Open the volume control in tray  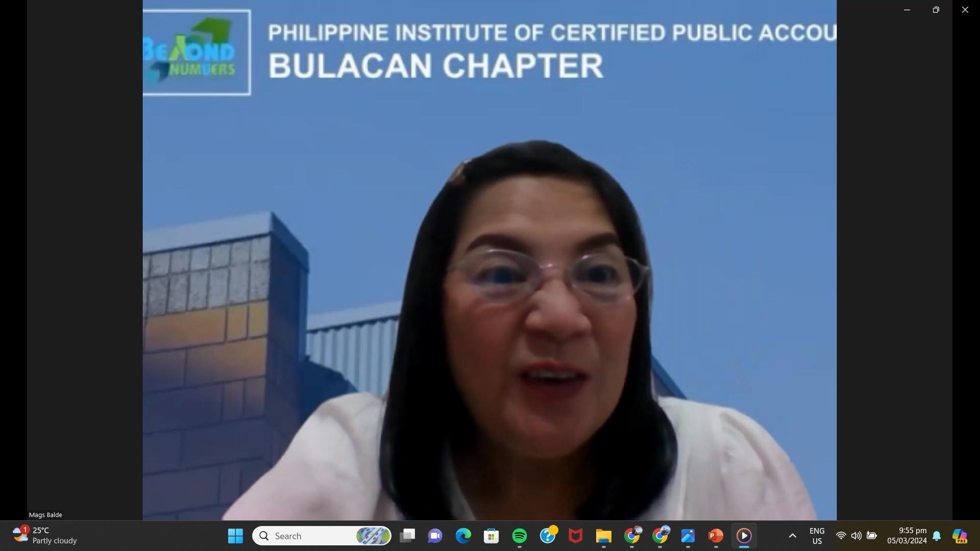[x=856, y=536]
